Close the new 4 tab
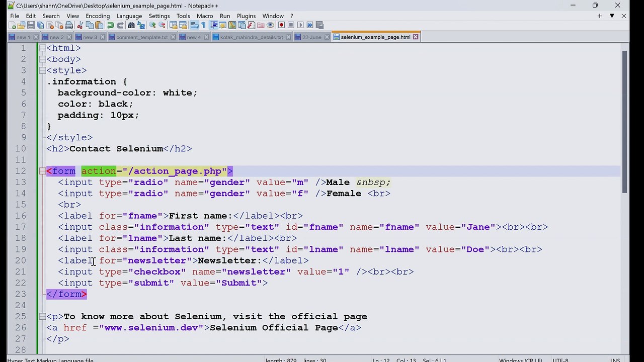This screenshot has width=644, height=362. [x=206, y=37]
